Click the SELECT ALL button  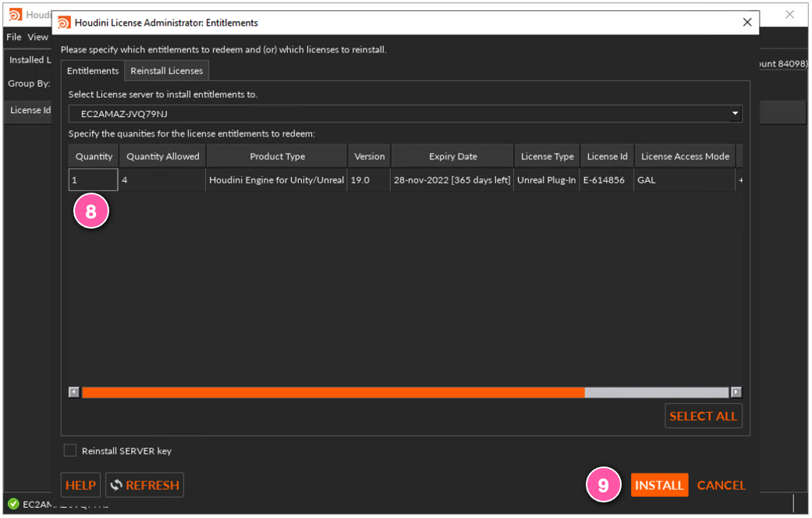pos(704,416)
